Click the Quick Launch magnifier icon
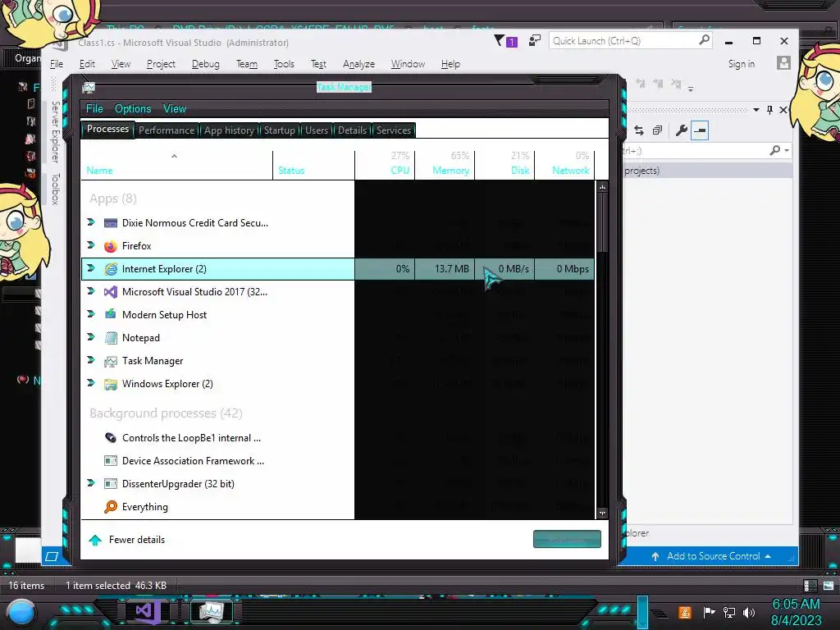Image resolution: width=840 pixels, height=630 pixels. (704, 40)
